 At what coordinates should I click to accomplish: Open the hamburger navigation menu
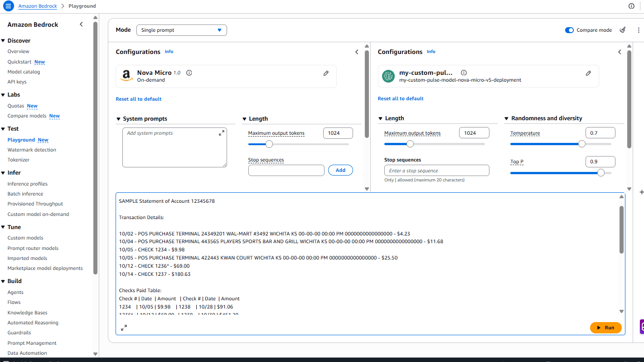(9, 6)
